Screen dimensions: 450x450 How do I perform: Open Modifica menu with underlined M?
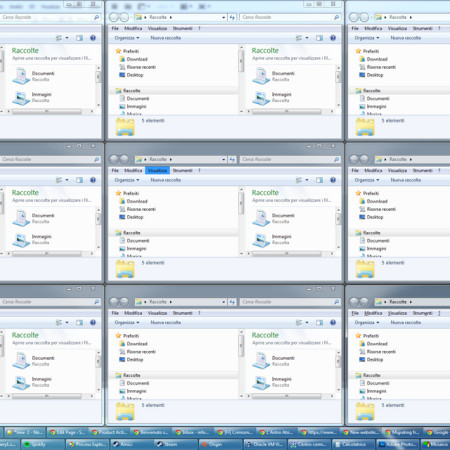tap(373, 313)
